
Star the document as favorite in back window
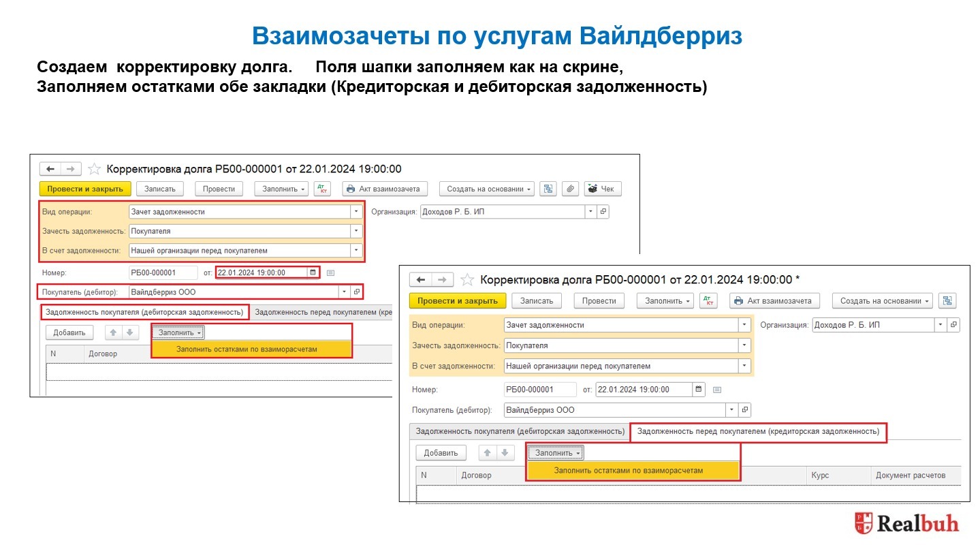click(95, 169)
